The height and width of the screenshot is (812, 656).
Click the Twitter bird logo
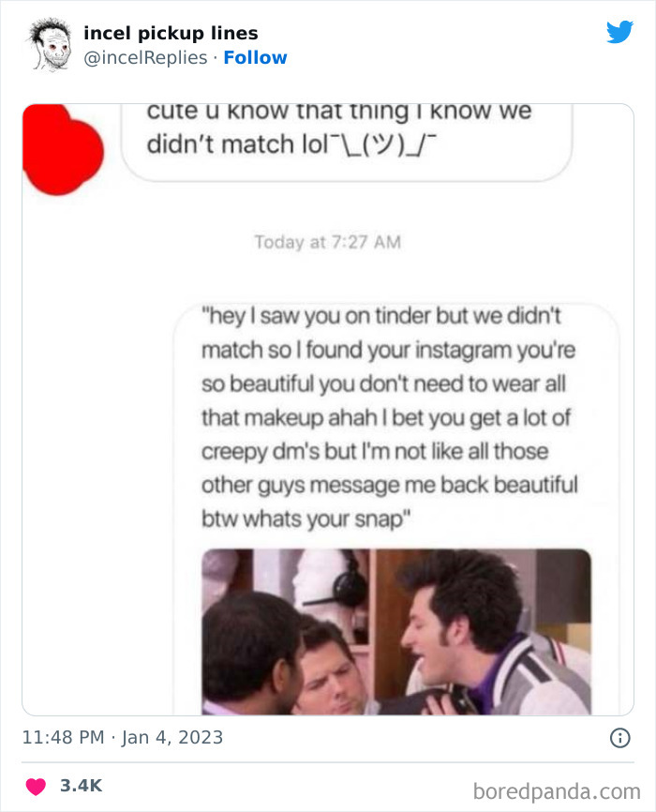click(619, 32)
